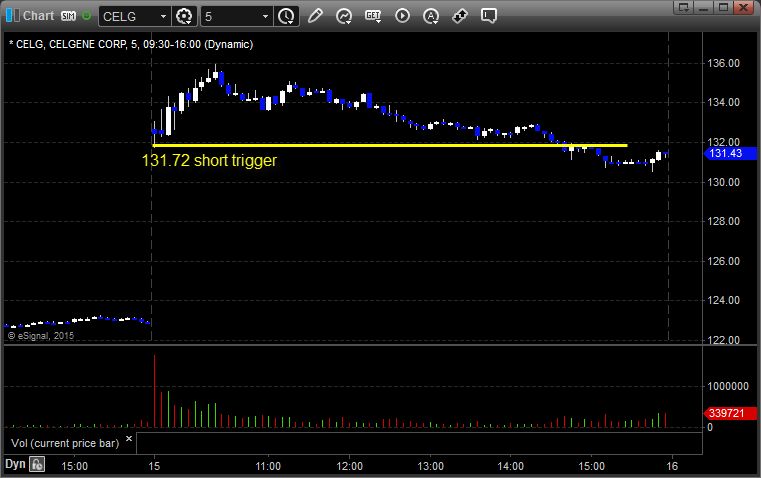Start bar replay with play icon

click(x=402, y=16)
